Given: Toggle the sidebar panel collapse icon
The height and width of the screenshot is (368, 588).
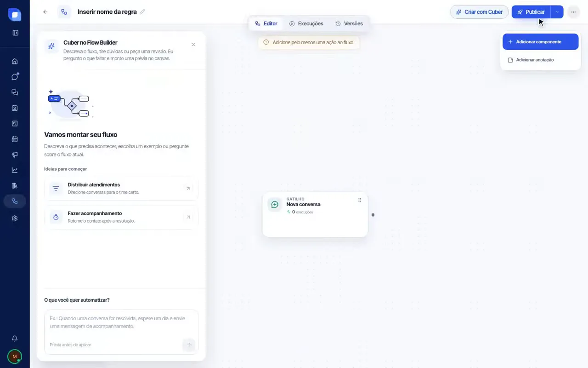Looking at the screenshot, I should pos(15,33).
